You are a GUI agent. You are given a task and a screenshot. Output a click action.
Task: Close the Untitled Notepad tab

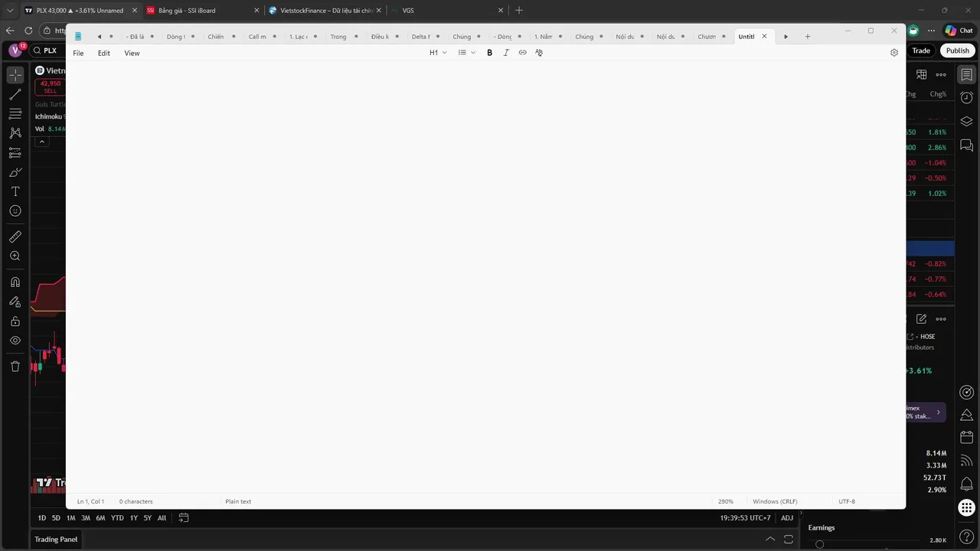coord(764,37)
